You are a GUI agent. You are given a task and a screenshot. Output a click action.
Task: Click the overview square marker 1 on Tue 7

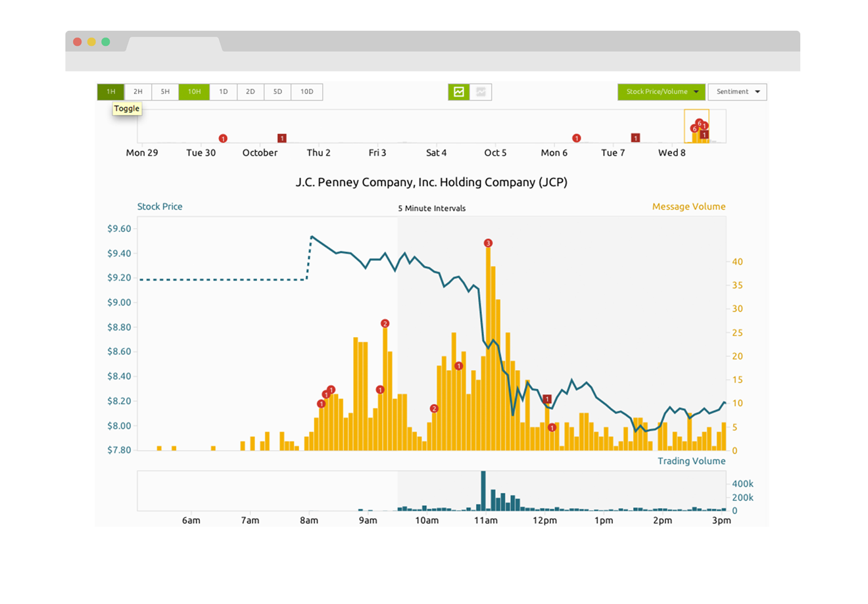tap(636, 138)
